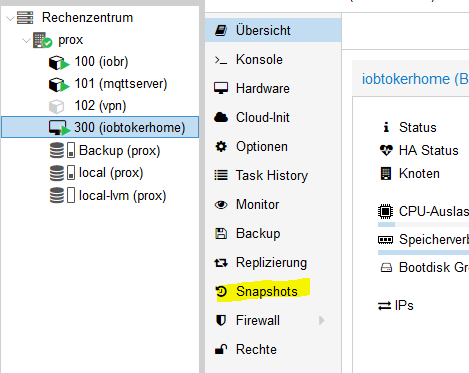Open the Task History menu entry
This screenshot has width=469, height=373.
273,175
